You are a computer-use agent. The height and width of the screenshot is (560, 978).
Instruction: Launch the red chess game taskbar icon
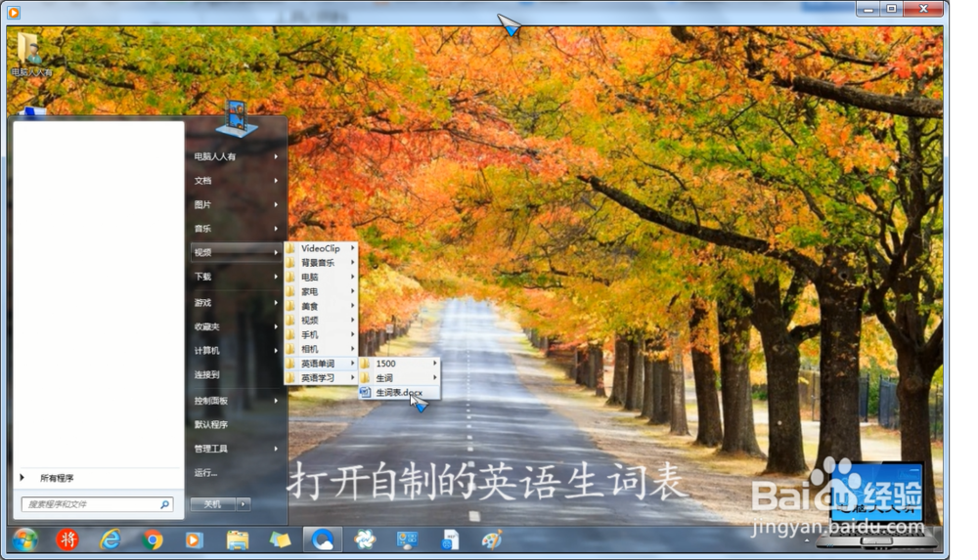click(67, 539)
